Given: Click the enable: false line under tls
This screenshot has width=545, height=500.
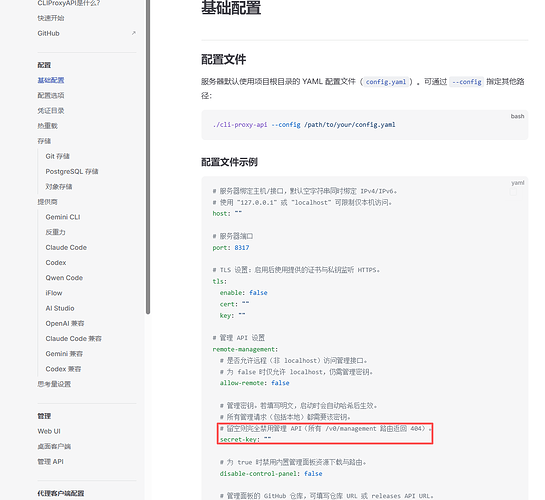Looking at the screenshot, I should click(x=243, y=293).
